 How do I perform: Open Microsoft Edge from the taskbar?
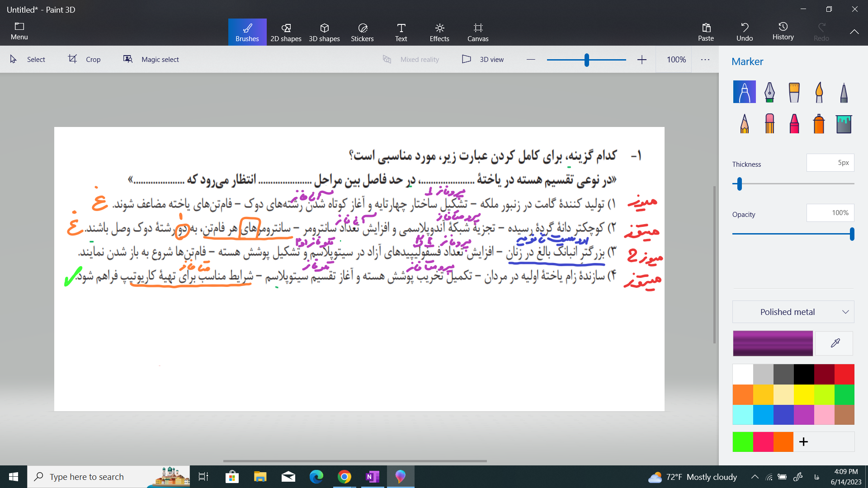(316, 477)
